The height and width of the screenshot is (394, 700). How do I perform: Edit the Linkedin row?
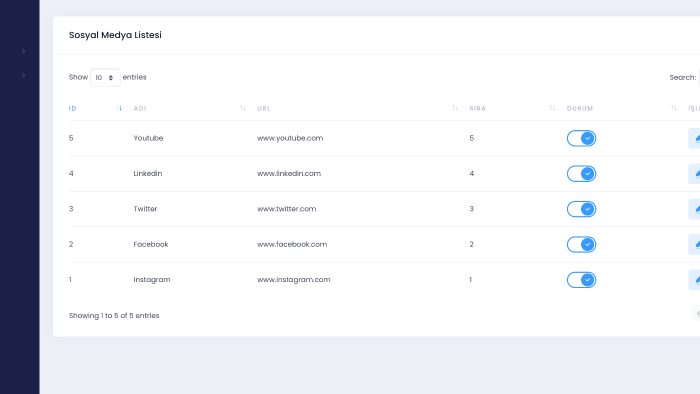(x=695, y=174)
